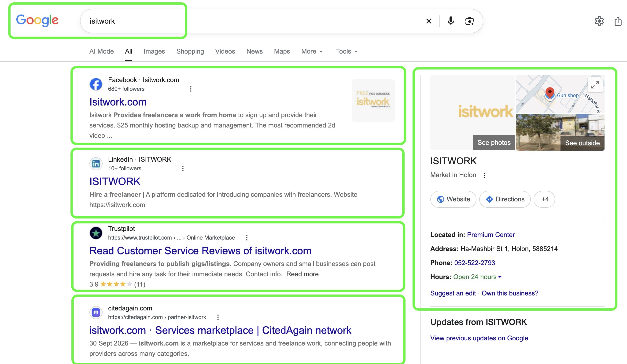Open the three-dot menu beside Facebook result
The image size is (627, 364).
click(191, 89)
